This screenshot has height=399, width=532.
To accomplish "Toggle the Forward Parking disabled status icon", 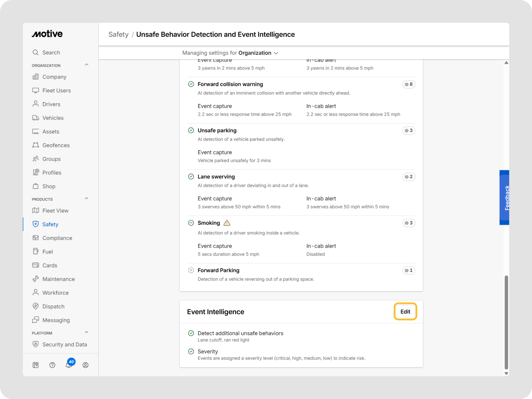I will [x=191, y=270].
